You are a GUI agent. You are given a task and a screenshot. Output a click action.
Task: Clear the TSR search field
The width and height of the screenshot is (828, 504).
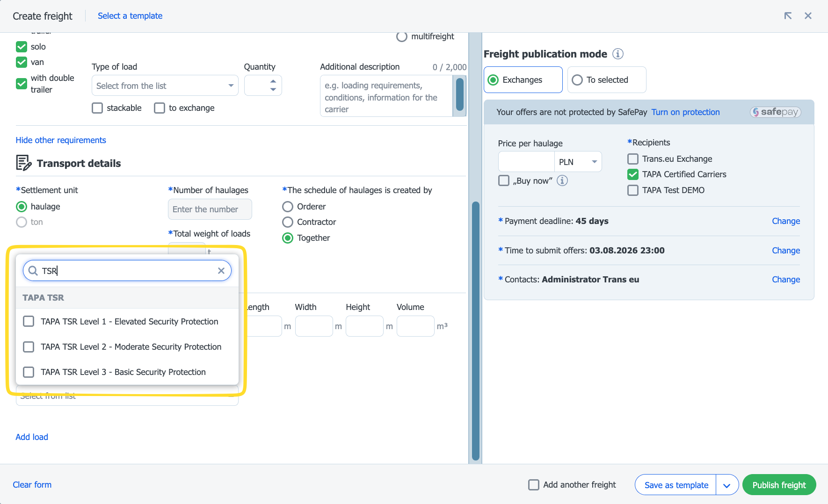click(x=221, y=271)
